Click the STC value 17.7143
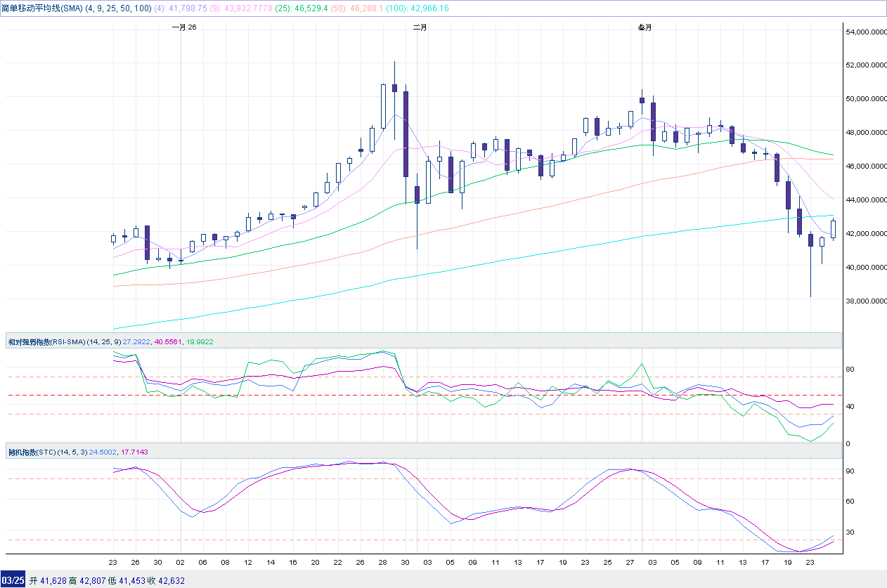This screenshot has height=588, width=887. pyautogui.click(x=136, y=452)
